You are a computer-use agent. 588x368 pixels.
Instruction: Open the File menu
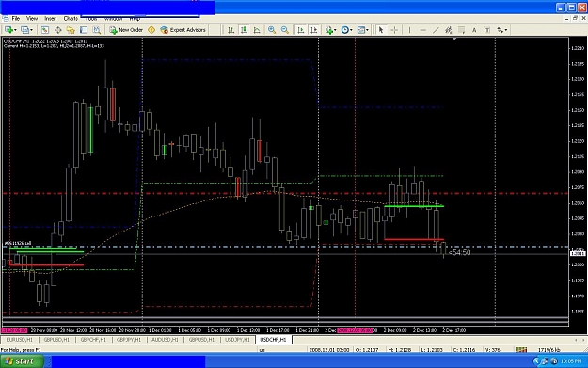pyautogui.click(x=16, y=19)
